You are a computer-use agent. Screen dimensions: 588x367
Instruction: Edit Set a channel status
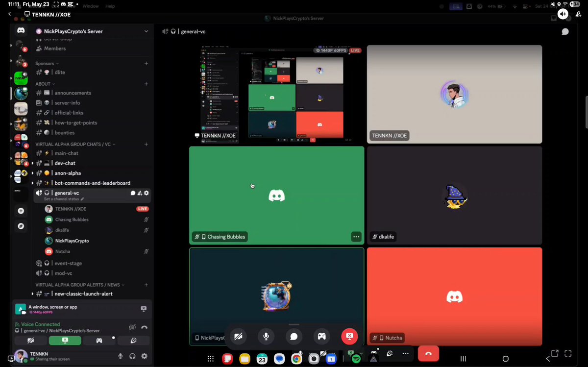tap(64, 199)
